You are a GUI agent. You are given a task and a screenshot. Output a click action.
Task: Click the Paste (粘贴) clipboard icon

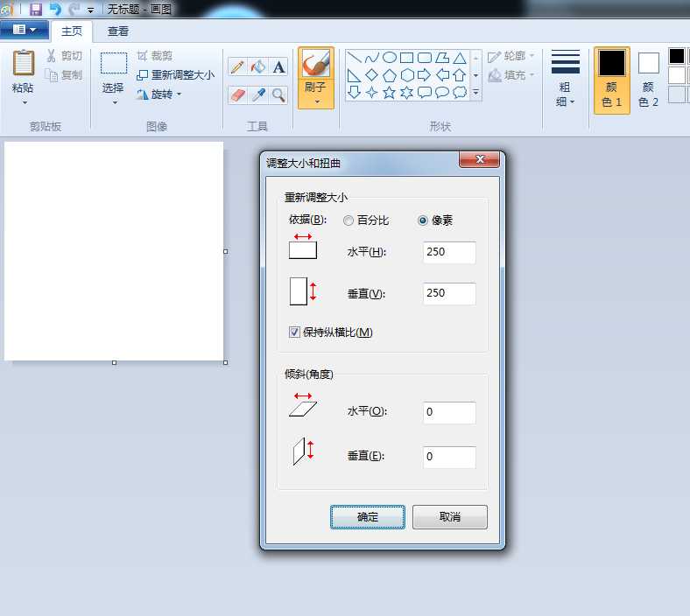23,63
